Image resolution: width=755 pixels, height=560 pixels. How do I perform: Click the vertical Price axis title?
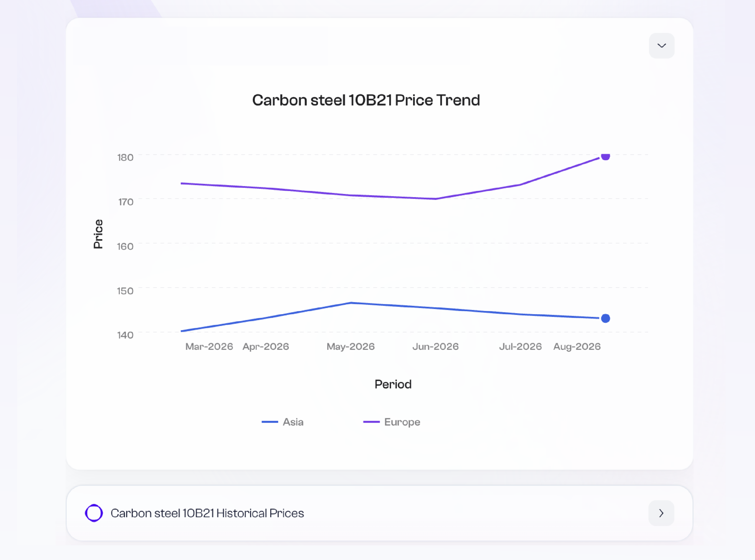coord(98,234)
